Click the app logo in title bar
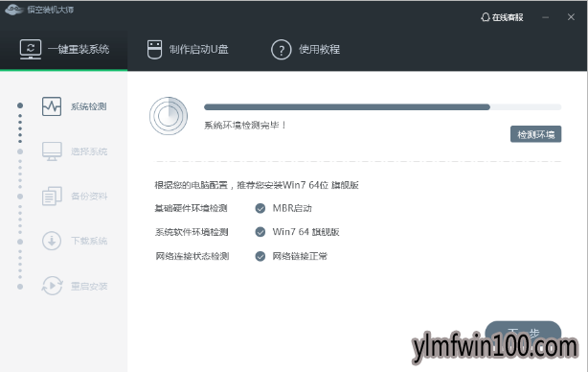Image resolution: width=588 pixels, height=372 pixels. click(x=14, y=10)
